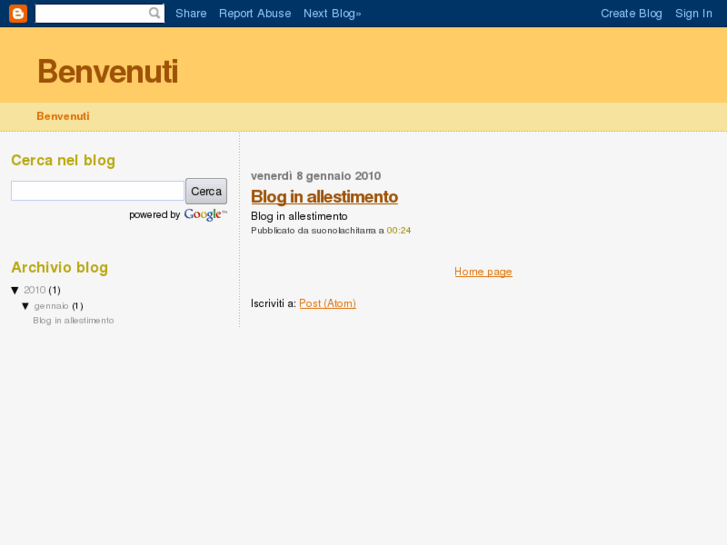Open the Create Blog link

pos(631,13)
